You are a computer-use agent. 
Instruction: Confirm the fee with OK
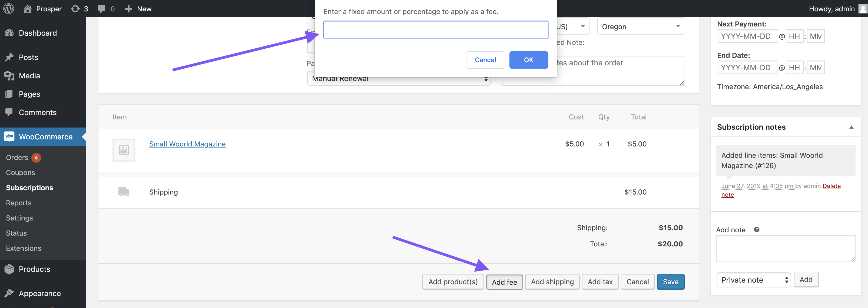pos(528,60)
